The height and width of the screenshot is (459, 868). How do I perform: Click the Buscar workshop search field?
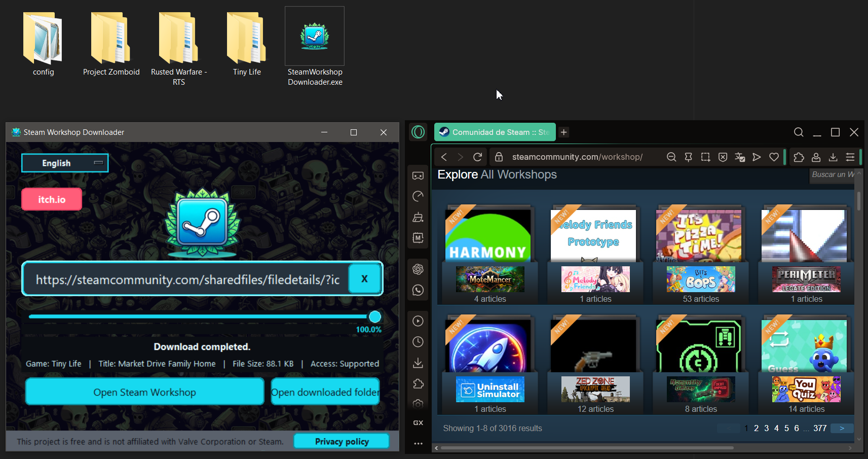[x=833, y=174]
